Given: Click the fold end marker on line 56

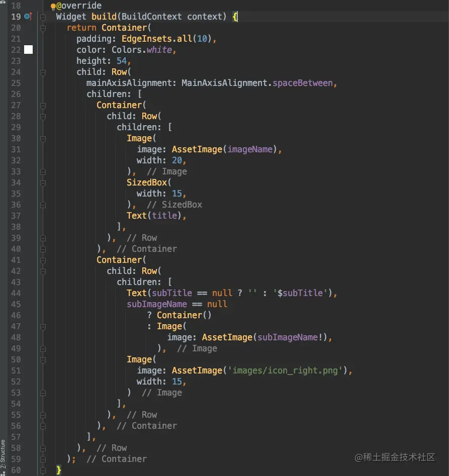Looking at the screenshot, I should click(x=43, y=426).
